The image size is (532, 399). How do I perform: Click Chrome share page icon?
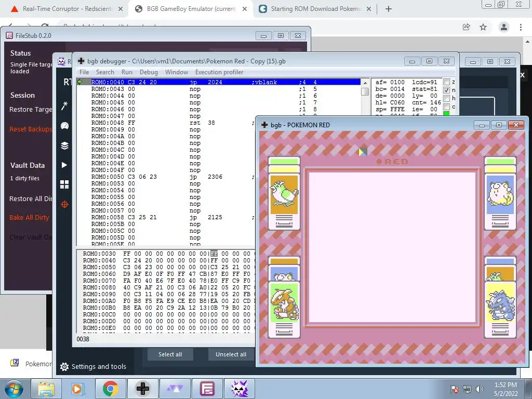click(x=467, y=27)
